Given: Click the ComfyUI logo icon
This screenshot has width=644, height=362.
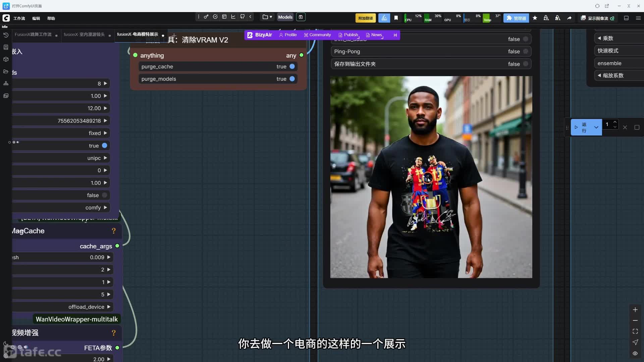Looking at the screenshot, I should 6,18.
